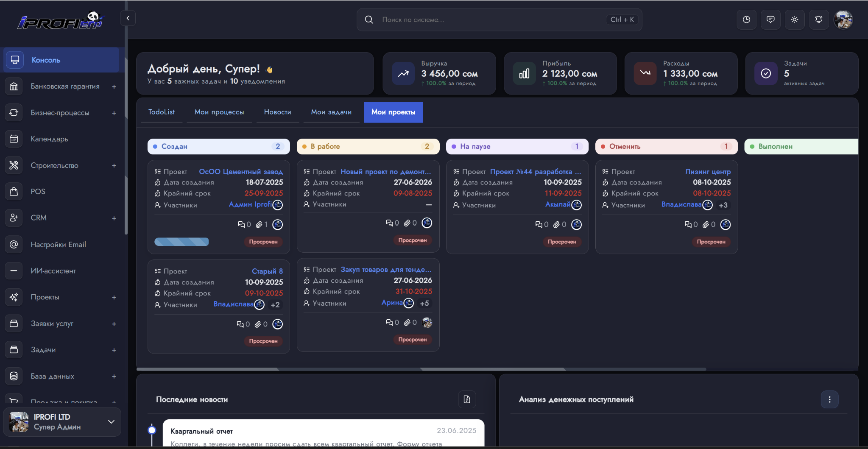The height and width of the screenshot is (449, 868).
Task: Expand the Банковская гарантия submenu
Action: click(x=114, y=86)
